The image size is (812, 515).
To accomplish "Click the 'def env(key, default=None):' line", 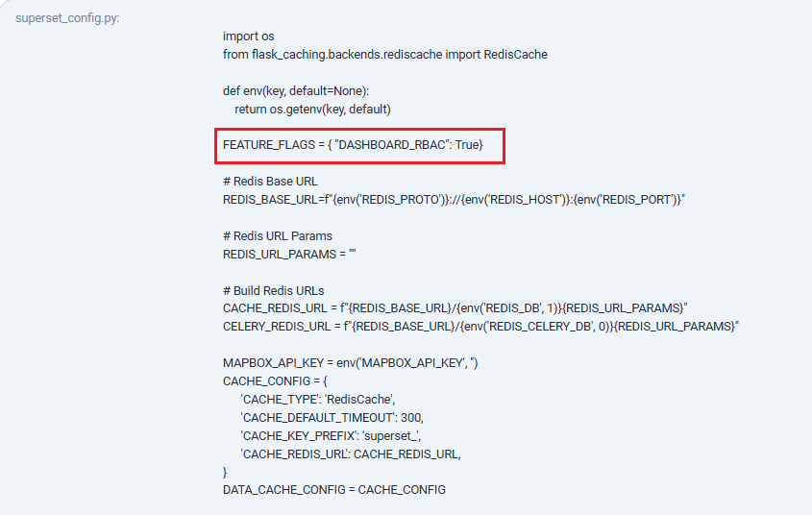I will (x=296, y=91).
